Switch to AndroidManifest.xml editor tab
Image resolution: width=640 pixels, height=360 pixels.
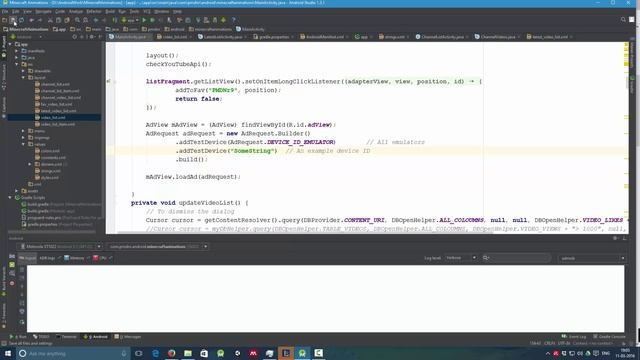pyautogui.click(x=324, y=37)
